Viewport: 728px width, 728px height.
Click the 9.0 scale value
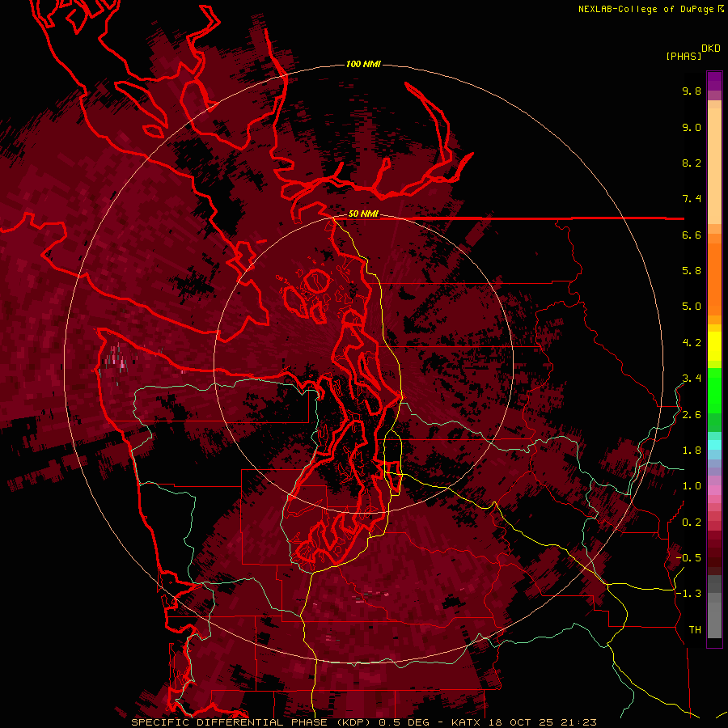click(692, 127)
